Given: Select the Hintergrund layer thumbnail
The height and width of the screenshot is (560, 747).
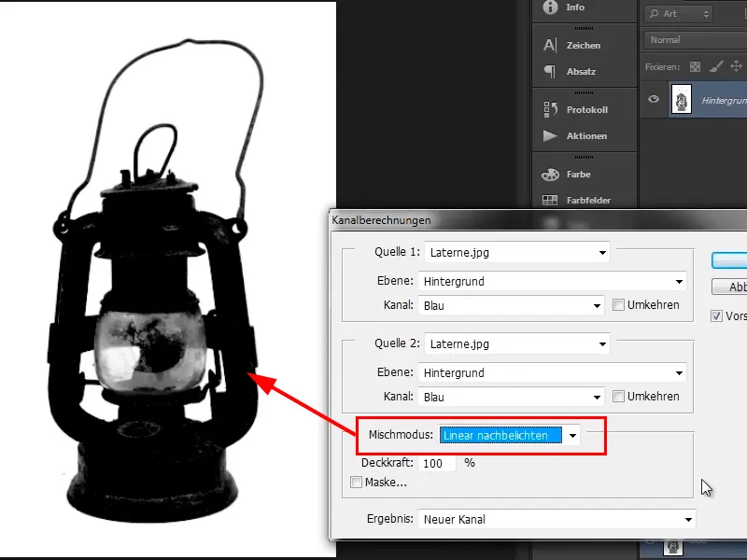Looking at the screenshot, I should 682,99.
